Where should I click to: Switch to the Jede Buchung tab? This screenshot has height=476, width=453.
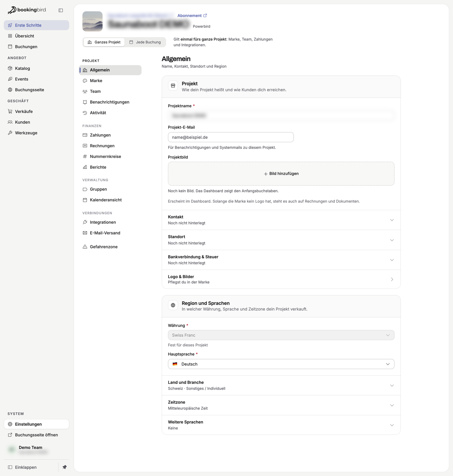[x=145, y=42]
